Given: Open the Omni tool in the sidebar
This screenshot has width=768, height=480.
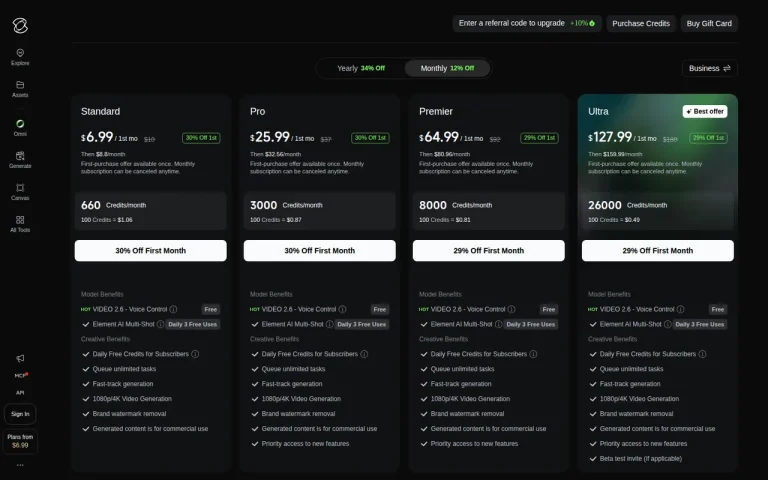Looking at the screenshot, I should coord(20,128).
